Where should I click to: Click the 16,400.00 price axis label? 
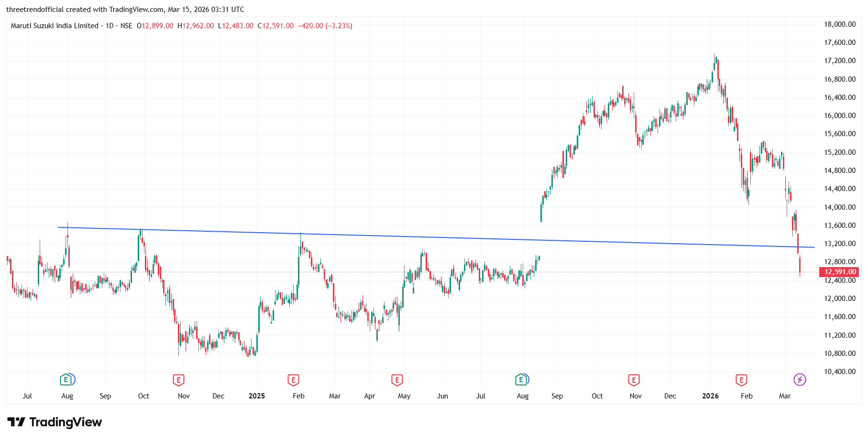(840, 97)
